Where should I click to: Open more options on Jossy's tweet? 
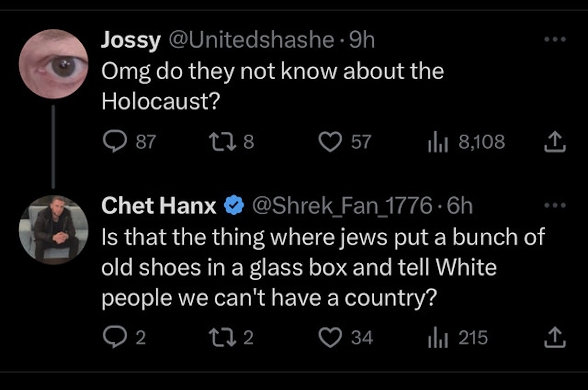pyautogui.click(x=555, y=39)
